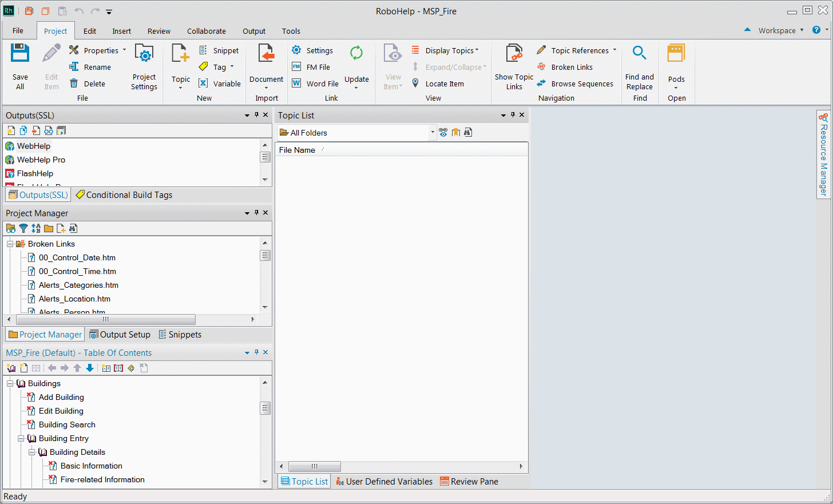Open Project Settings gear icon
Viewport: 833px width, 504px height.
tap(144, 53)
